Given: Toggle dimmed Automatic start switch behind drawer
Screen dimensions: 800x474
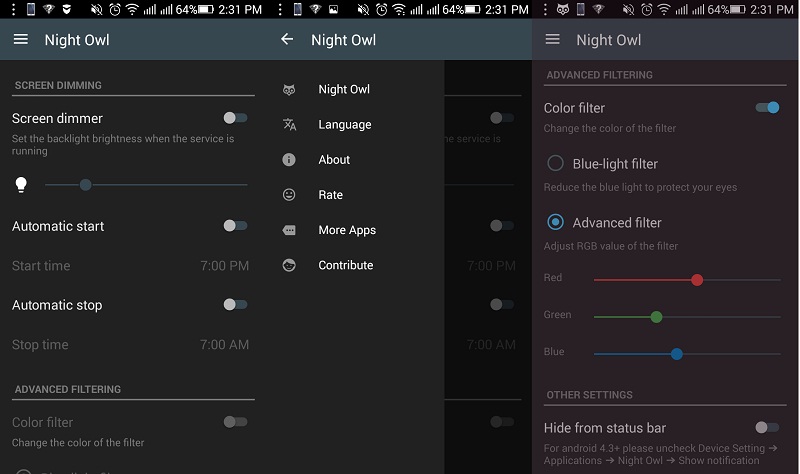Looking at the screenshot, I should [x=502, y=226].
